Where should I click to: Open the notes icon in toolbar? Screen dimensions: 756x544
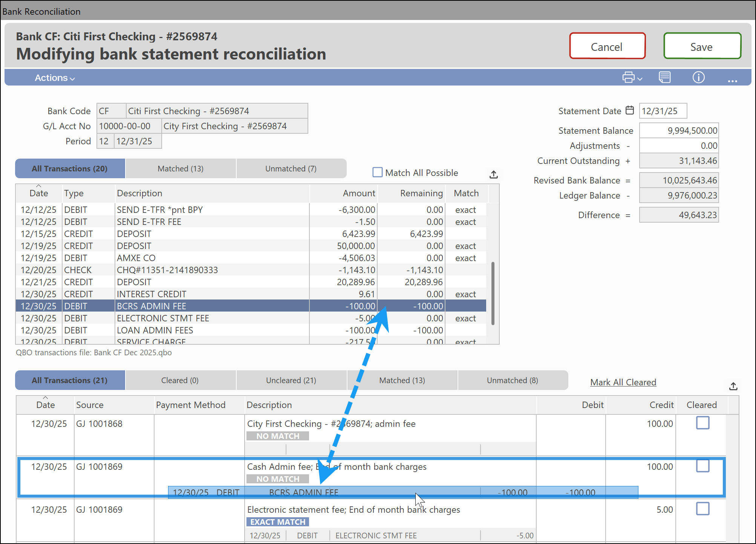(x=664, y=78)
